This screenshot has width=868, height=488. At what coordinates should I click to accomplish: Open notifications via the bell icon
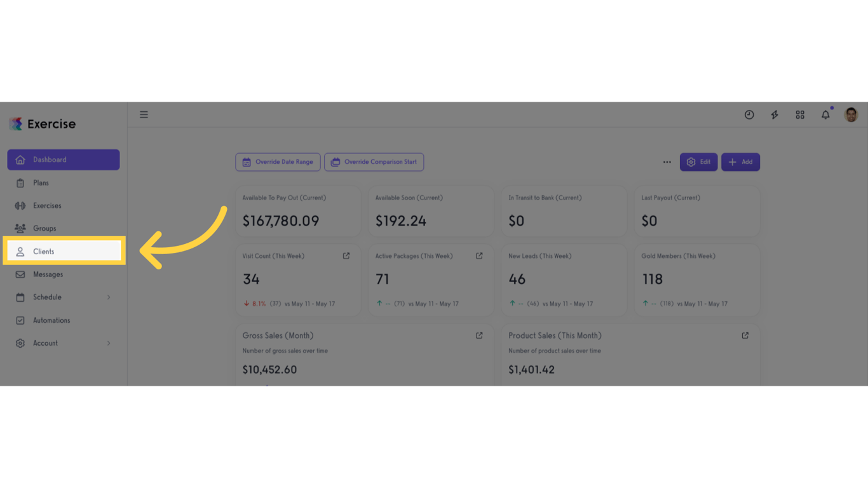[825, 114]
